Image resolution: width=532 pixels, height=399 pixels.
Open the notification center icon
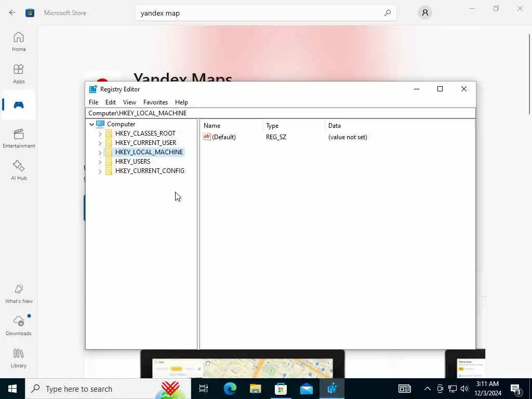pyautogui.click(x=516, y=389)
